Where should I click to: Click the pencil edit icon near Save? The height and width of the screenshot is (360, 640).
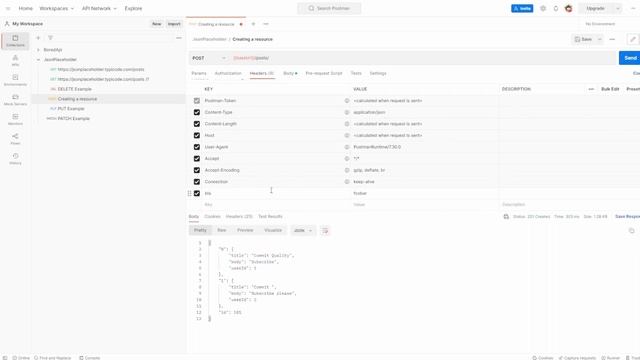pos(633,39)
